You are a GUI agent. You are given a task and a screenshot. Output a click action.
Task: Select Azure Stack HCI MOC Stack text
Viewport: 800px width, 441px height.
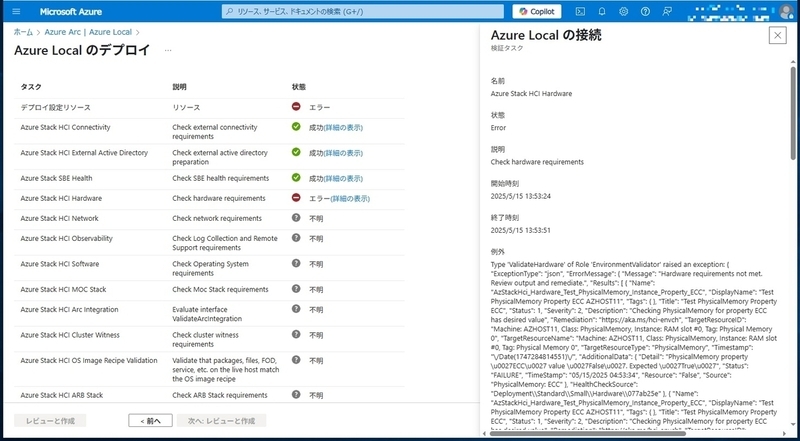(63, 289)
